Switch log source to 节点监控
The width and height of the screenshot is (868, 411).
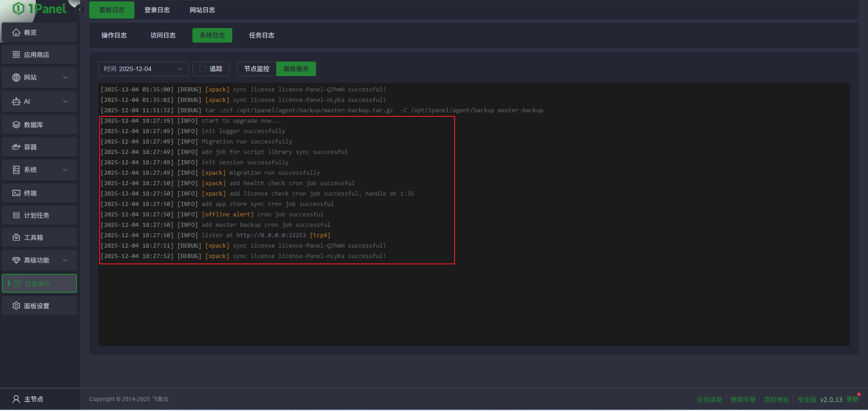click(256, 69)
